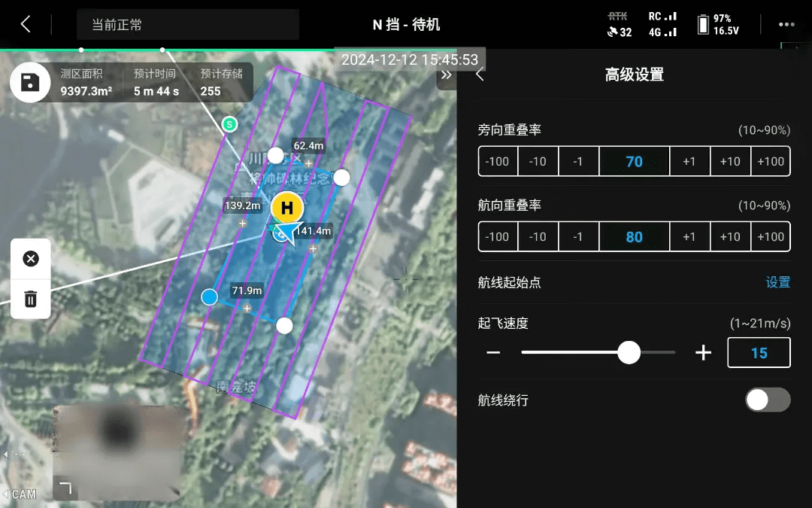This screenshot has width=812, height=508.
Task: Go back using top-left arrow
Action: click(x=26, y=24)
